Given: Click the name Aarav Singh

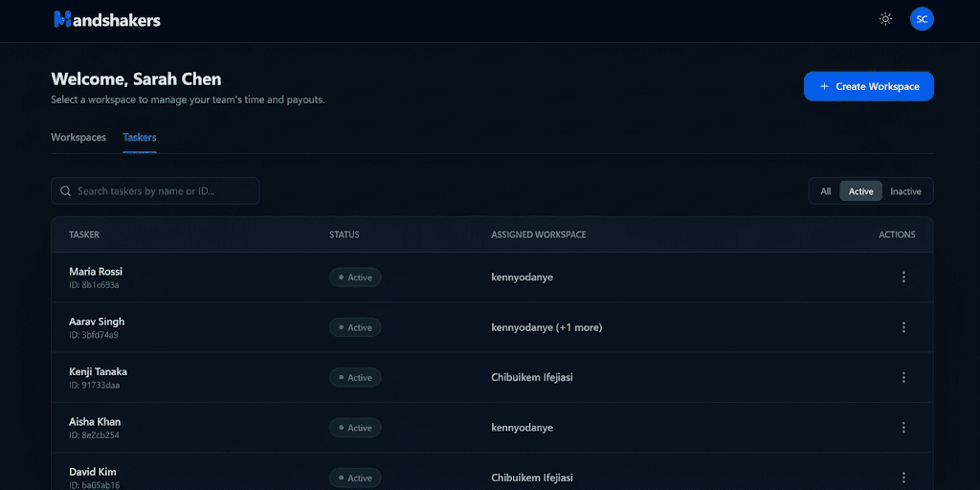Looking at the screenshot, I should click(x=97, y=322).
